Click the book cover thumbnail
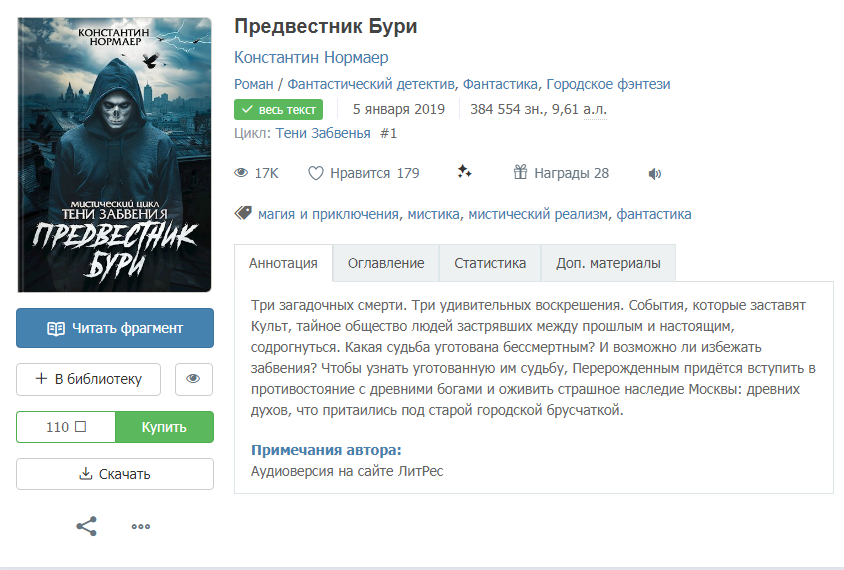The width and height of the screenshot is (844, 570). pos(114,155)
